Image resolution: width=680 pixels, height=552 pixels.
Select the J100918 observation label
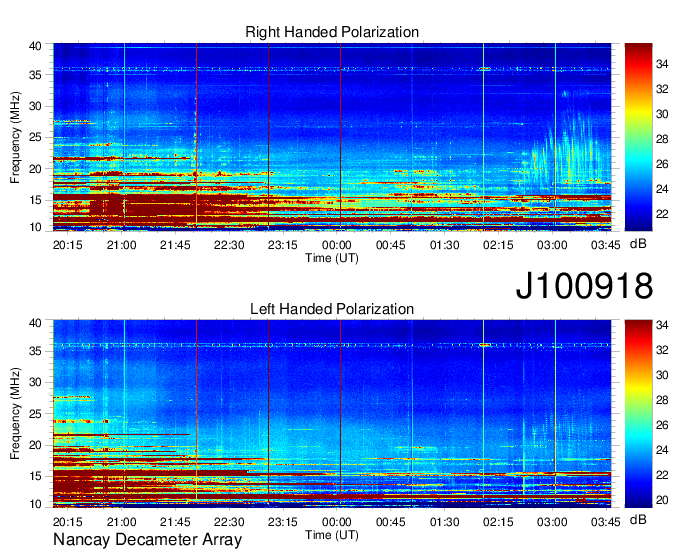pyautogui.click(x=584, y=286)
